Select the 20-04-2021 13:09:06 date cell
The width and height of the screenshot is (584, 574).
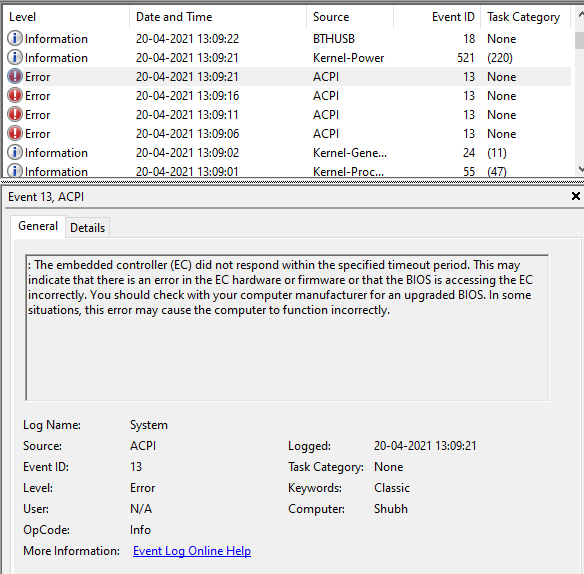(x=187, y=134)
